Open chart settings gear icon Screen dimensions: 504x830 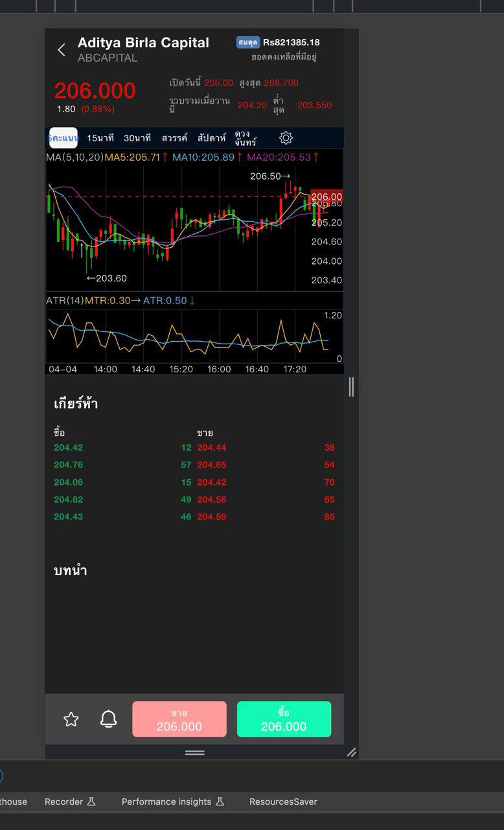[286, 138]
